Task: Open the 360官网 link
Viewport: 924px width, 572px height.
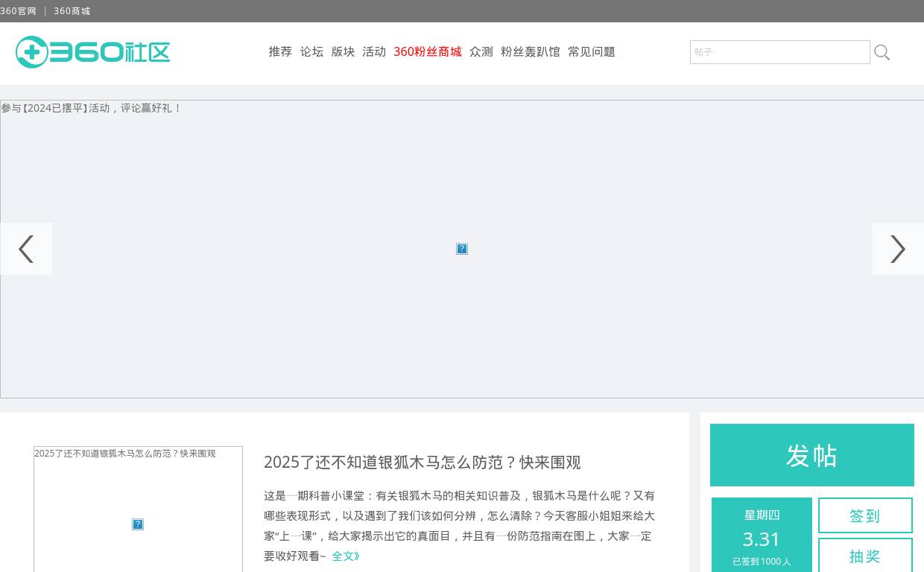Action: point(18,11)
